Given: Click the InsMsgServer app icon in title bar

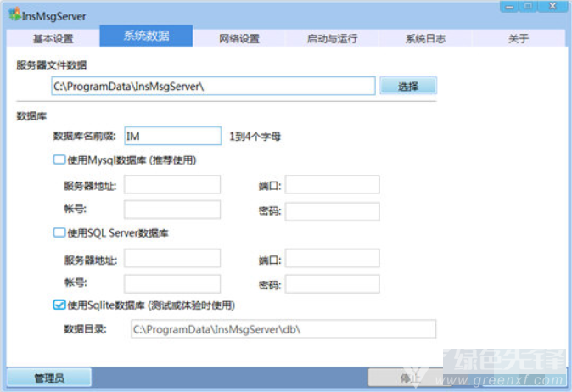Looking at the screenshot, I should [x=15, y=14].
